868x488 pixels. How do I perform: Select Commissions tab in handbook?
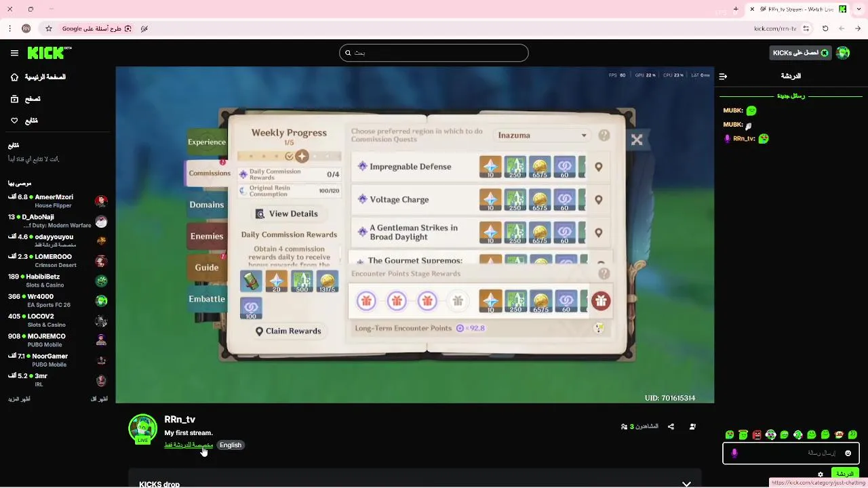point(209,173)
